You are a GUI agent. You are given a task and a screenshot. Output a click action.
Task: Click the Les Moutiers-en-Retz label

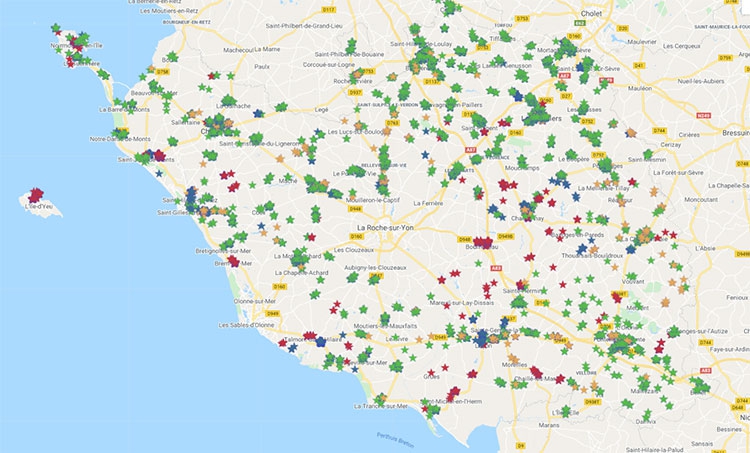[x=169, y=11]
